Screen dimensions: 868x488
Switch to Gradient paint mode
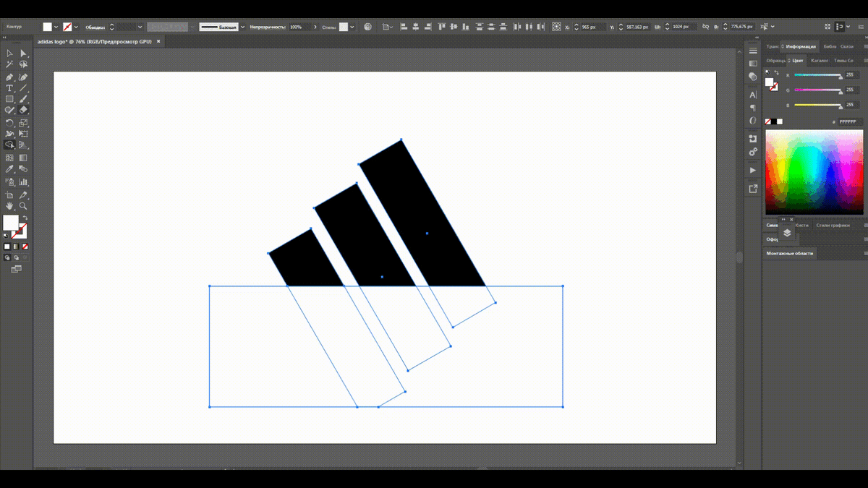click(16, 247)
